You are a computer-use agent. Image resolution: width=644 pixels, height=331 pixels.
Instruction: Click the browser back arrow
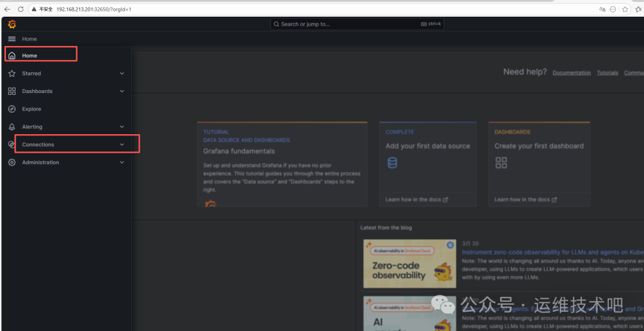pos(7,9)
